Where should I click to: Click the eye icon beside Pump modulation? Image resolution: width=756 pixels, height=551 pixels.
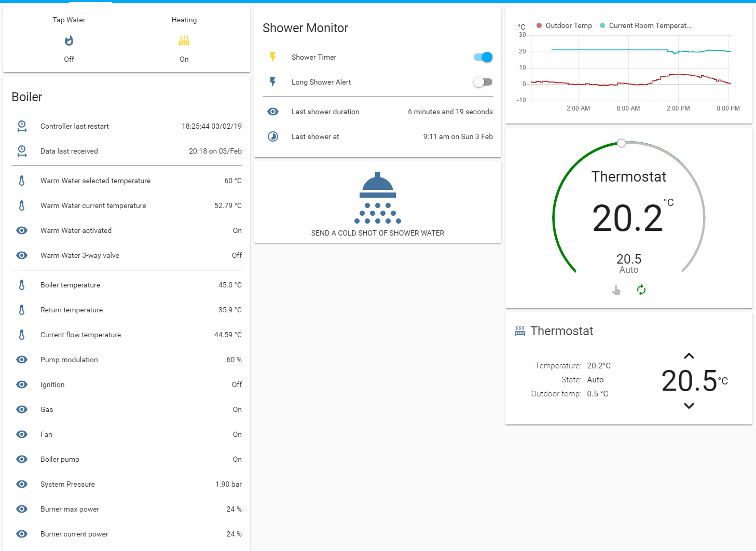click(x=22, y=360)
